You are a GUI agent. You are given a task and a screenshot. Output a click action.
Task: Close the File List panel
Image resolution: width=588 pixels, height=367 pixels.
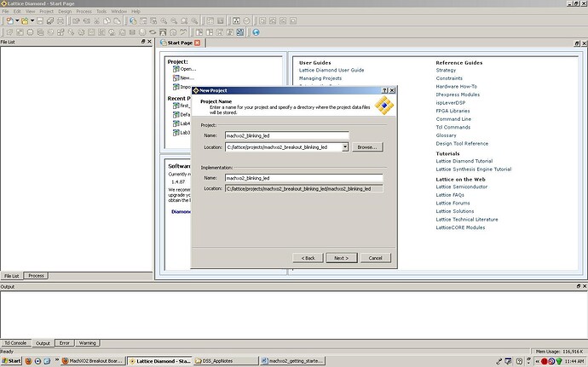click(x=149, y=42)
